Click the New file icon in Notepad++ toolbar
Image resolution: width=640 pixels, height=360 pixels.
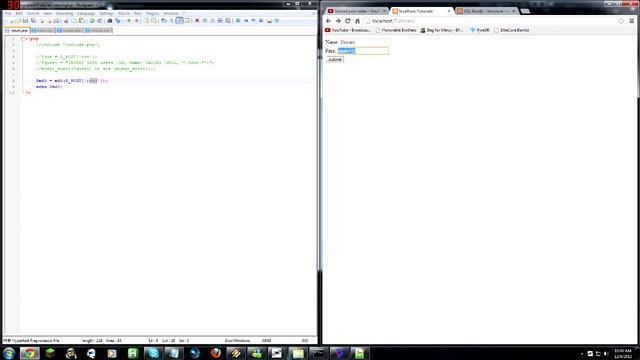coord(11,20)
